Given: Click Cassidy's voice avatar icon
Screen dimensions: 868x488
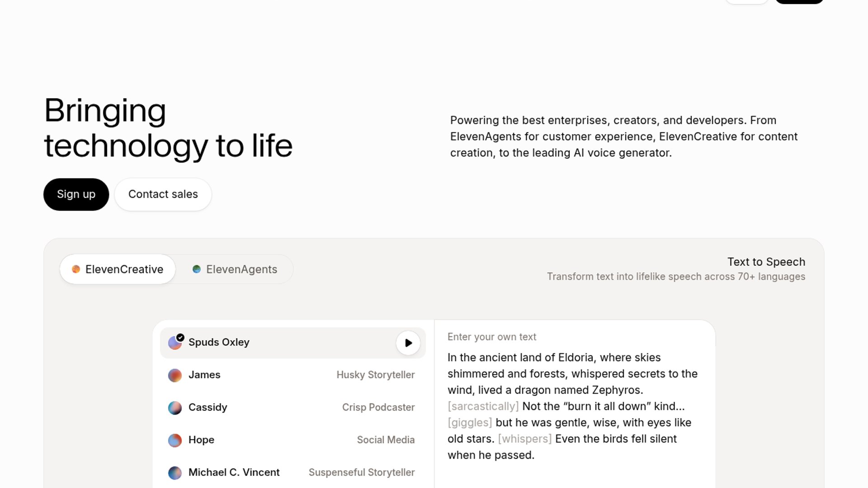Looking at the screenshot, I should (x=175, y=408).
